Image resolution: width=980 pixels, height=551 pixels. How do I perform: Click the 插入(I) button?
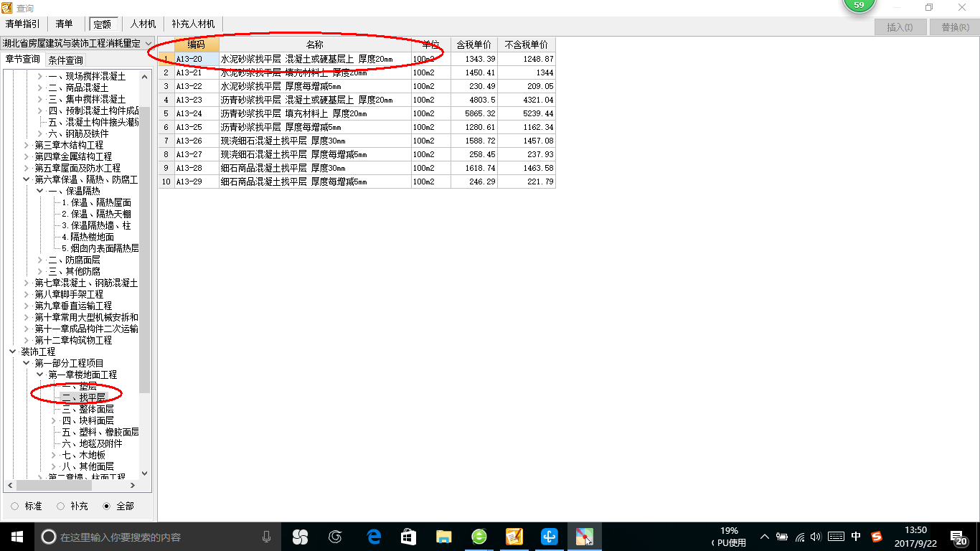pyautogui.click(x=900, y=27)
